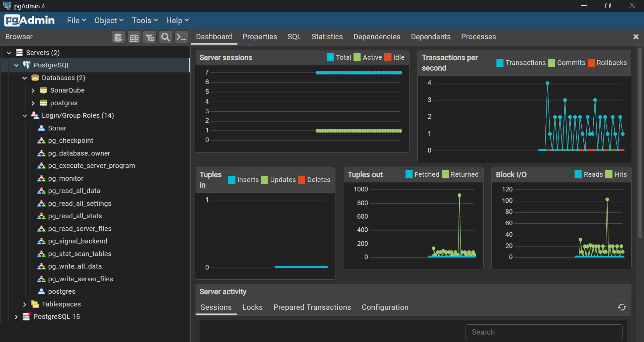The image size is (644, 342).
Task: Close the dashboard panel with X icon
Action: 636,37
